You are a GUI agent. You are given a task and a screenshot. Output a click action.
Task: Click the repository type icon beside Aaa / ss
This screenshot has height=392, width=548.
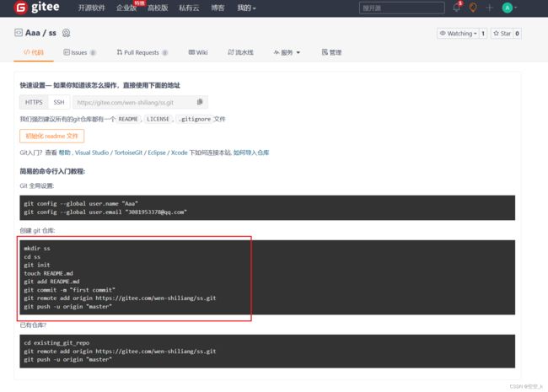19,33
